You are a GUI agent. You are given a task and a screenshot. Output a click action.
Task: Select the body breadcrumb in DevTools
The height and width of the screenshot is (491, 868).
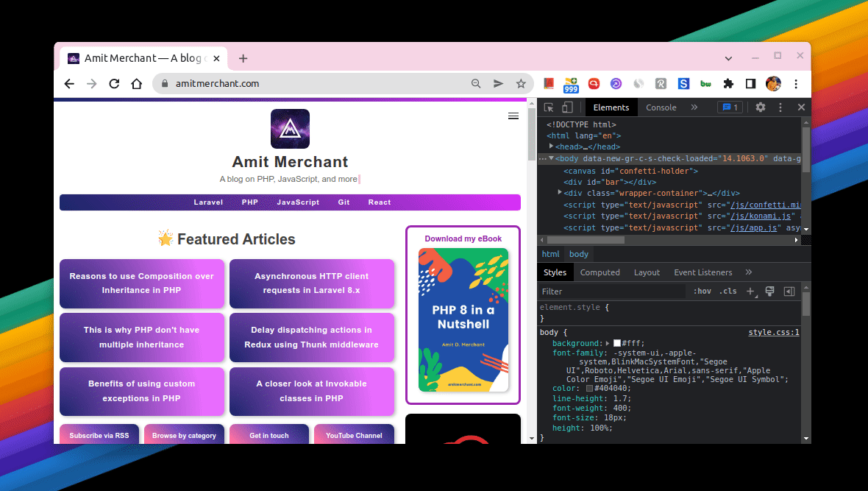[x=578, y=254]
